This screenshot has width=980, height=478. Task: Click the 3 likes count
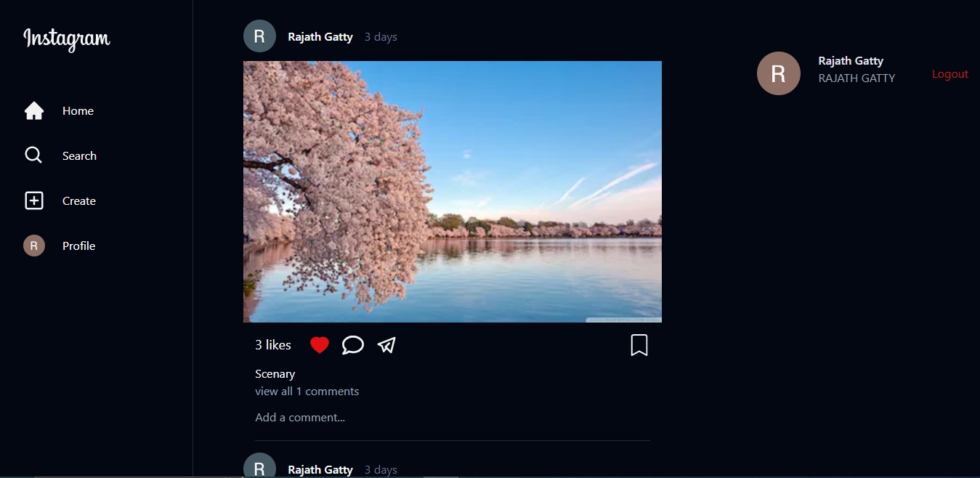(x=272, y=344)
